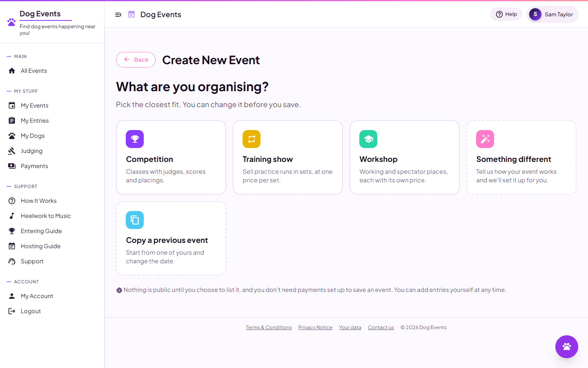This screenshot has height=368, width=588.
Task: Open the Privacy Notice link
Action: [315, 328]
